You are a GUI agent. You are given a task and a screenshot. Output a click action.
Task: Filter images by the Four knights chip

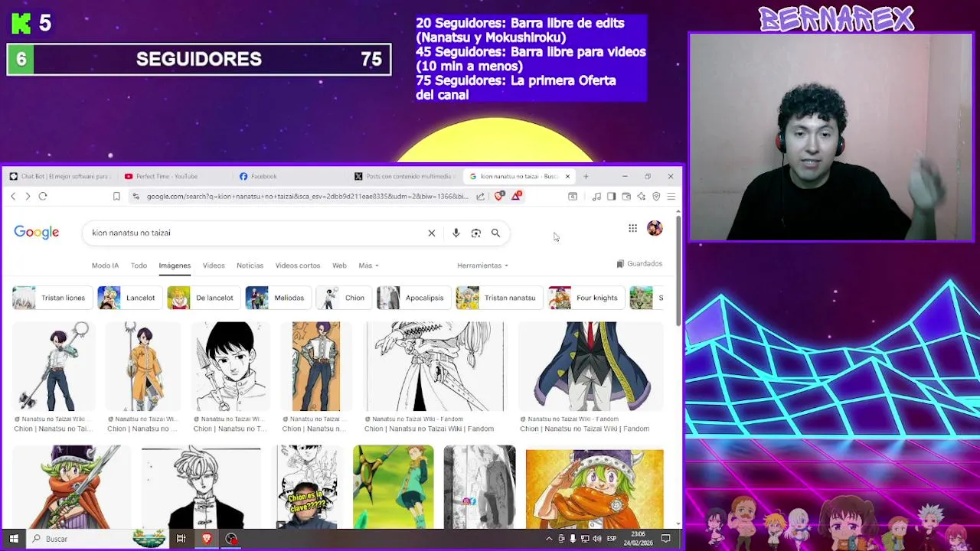(x=586, y=298)
